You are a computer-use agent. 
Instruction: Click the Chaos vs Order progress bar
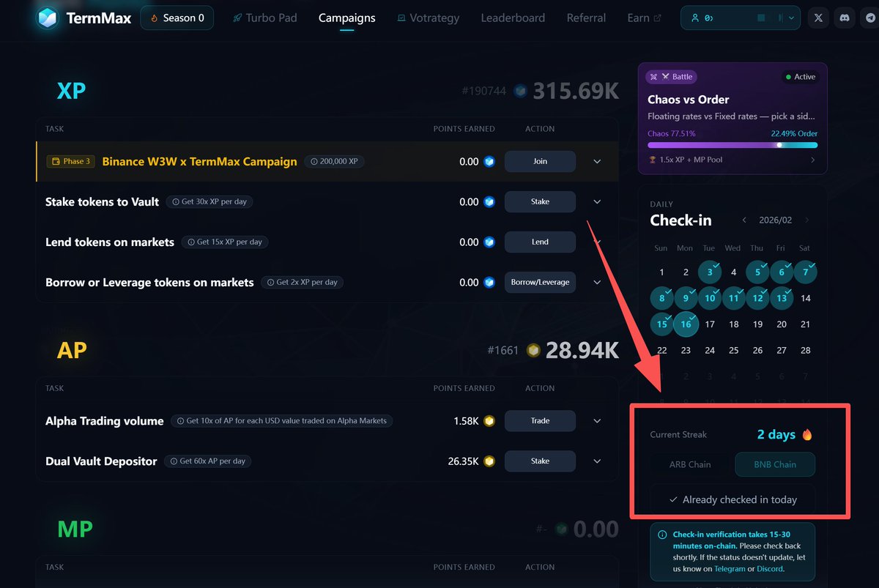(732, 145)
